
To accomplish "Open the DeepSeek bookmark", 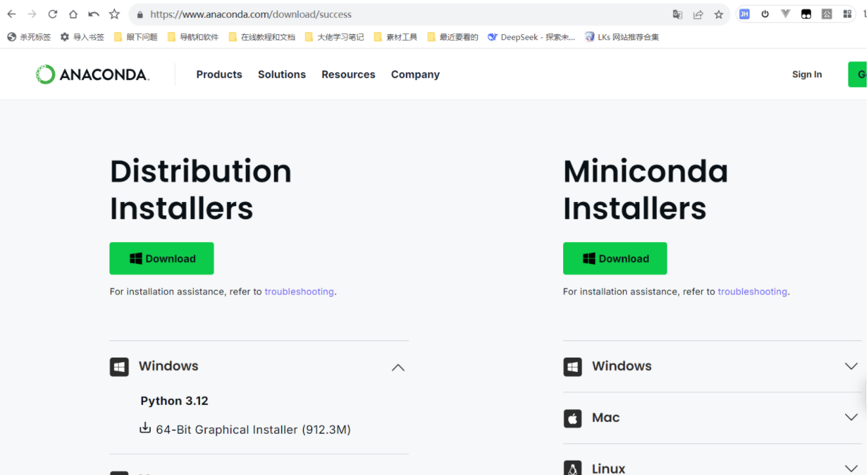I will (531, 37).
